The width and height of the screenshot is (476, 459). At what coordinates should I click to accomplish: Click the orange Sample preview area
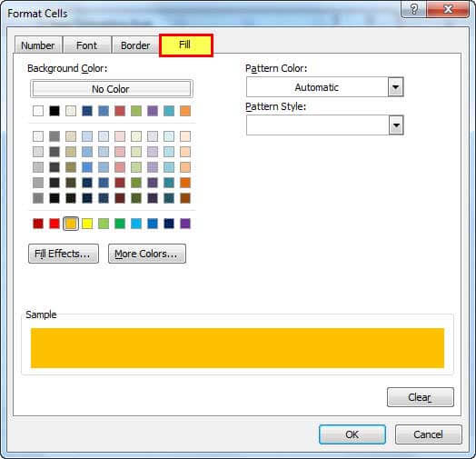click(x=237, y=348)
